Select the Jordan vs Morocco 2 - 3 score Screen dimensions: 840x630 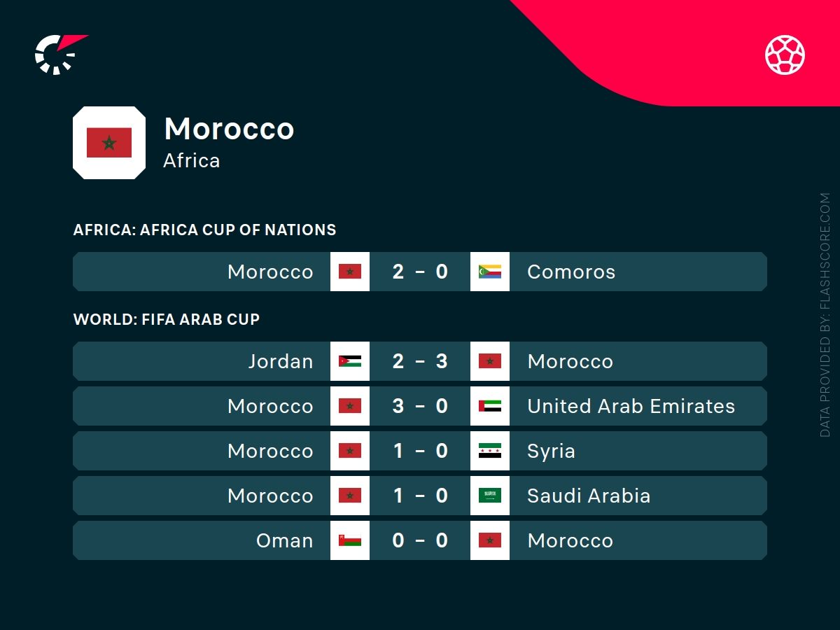(x=420, y=361)
